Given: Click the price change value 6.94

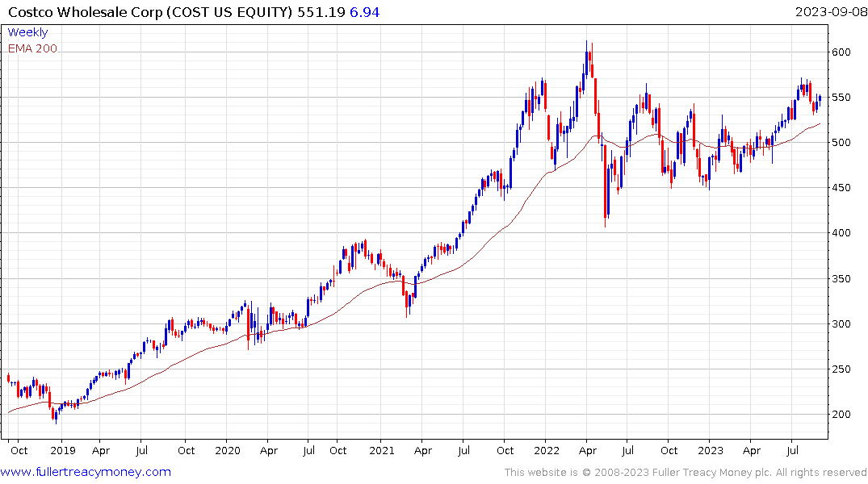Looking at the screenshot, I should tap(364, 12).
